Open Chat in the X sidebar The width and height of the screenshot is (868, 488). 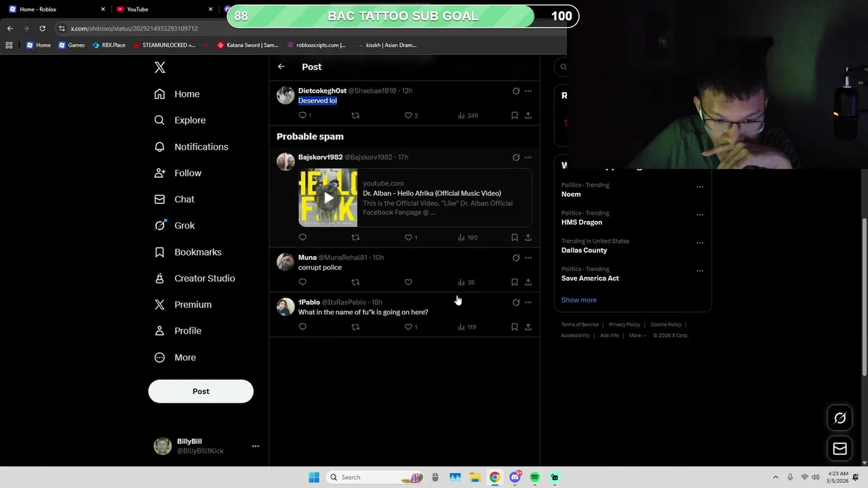174,199
